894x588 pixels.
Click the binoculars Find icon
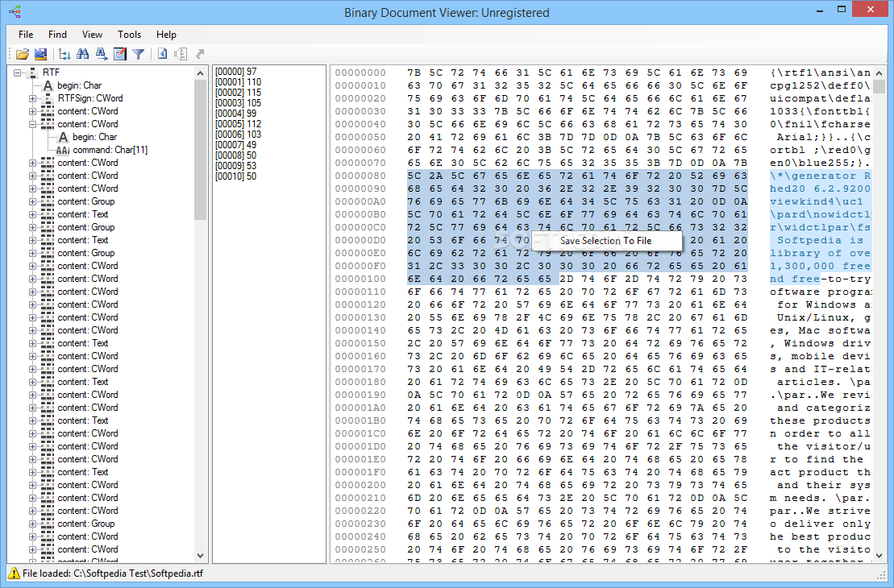click(x=83, y=54)
